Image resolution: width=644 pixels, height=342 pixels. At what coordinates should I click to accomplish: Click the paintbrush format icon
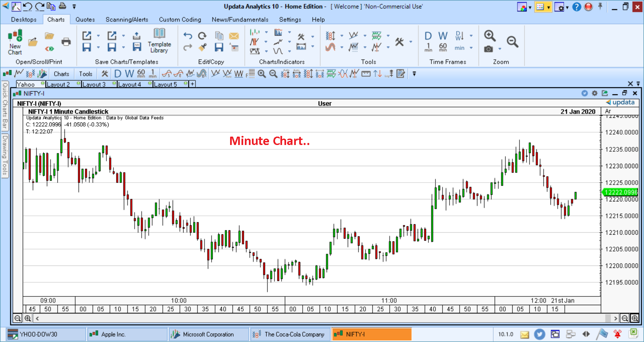click(202, 47)
